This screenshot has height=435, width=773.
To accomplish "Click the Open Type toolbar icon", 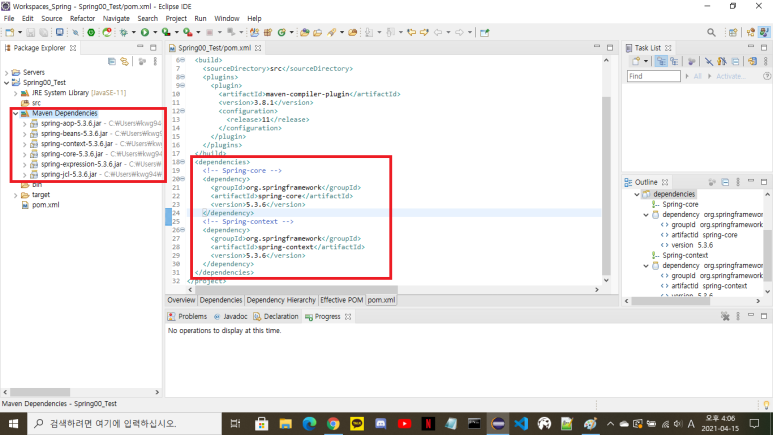I will (x=305, y=33).
